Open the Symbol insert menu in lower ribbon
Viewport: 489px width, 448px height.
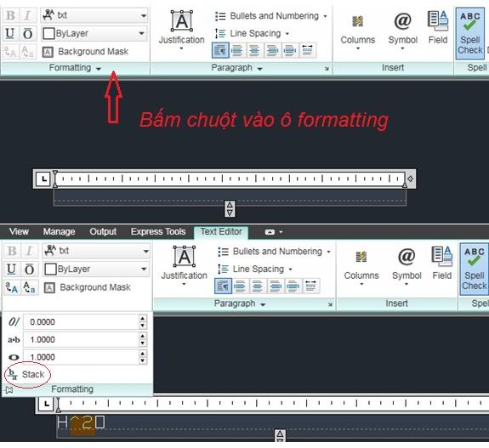407,267
